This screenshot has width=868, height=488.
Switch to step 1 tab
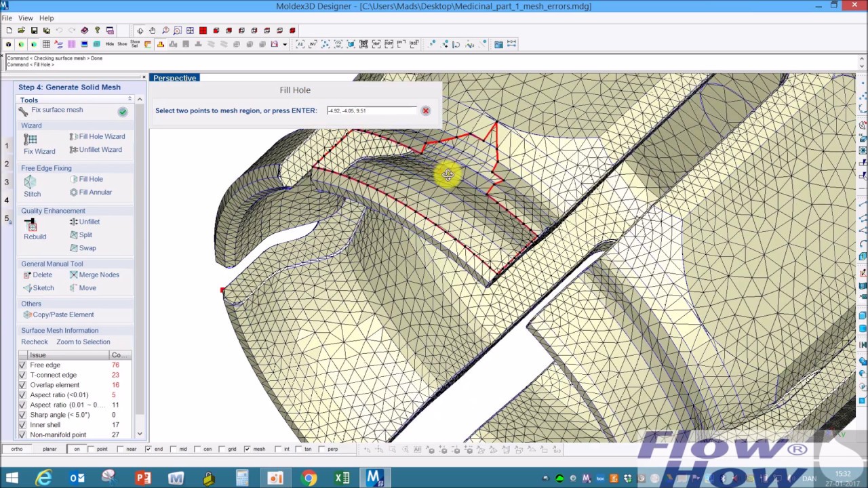pos(7,146)
